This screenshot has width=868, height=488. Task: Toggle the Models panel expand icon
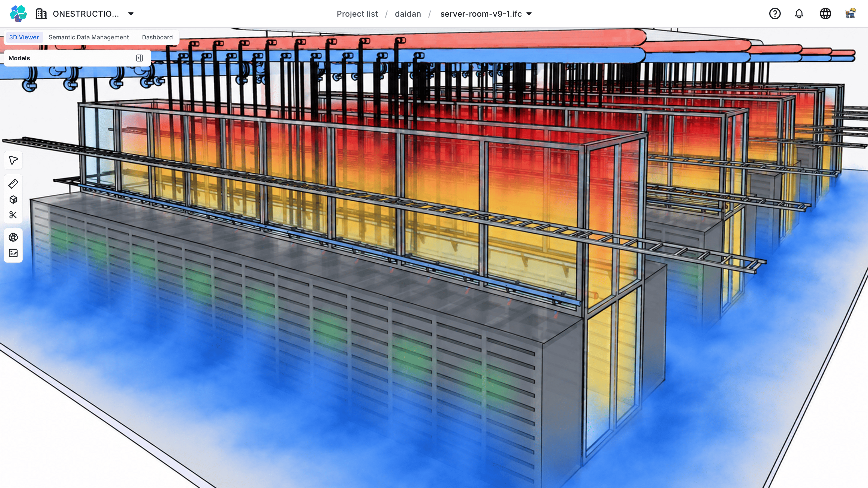coord(139,58)
